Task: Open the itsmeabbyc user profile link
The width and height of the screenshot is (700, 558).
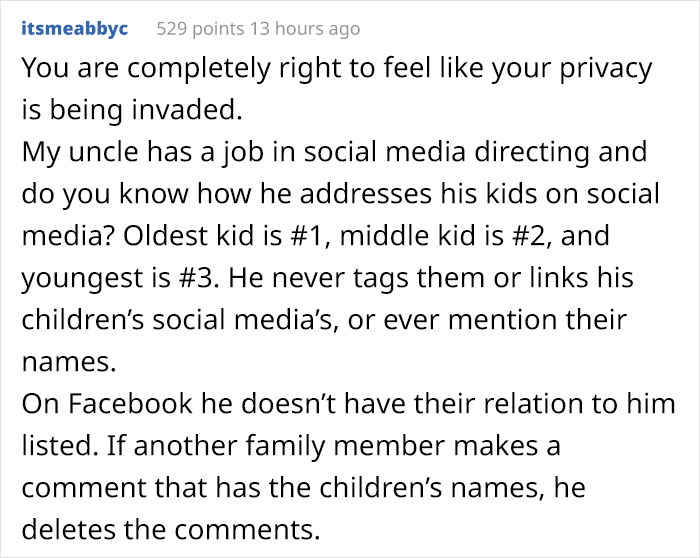Action: click(74, 29)
